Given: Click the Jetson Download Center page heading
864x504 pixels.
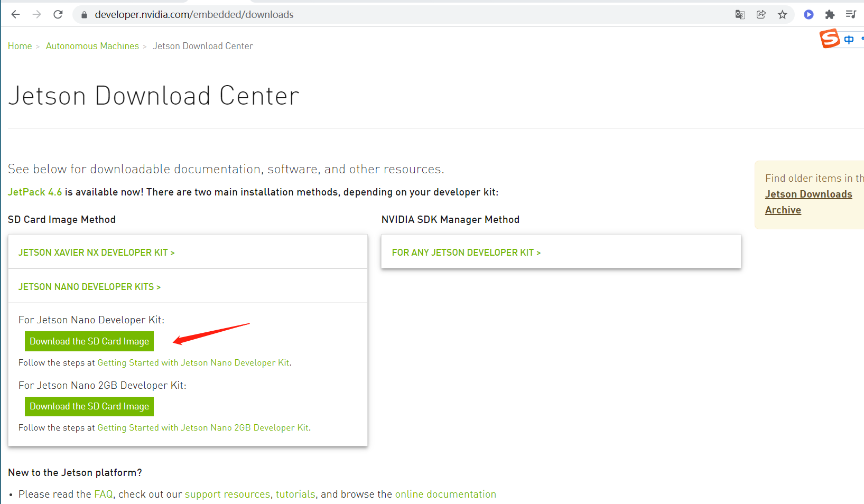Looking at the screenshot, I should pyautogui.click(x=154, y=96).
